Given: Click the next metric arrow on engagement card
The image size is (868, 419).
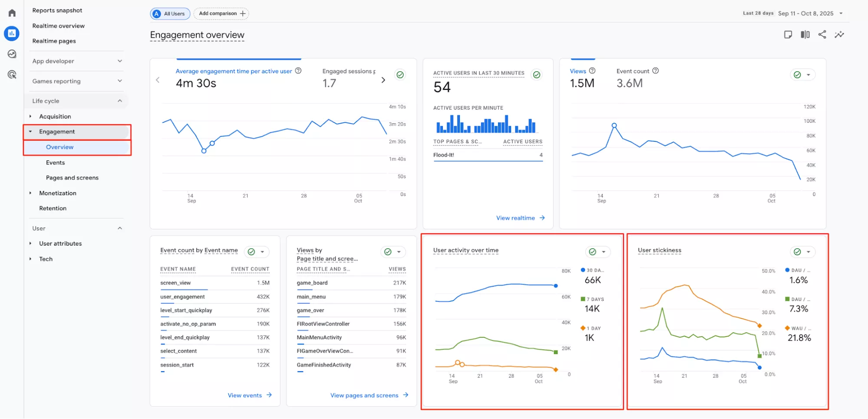Looking at the screenshot, I should pyautogui.click(x=383, y=80).
